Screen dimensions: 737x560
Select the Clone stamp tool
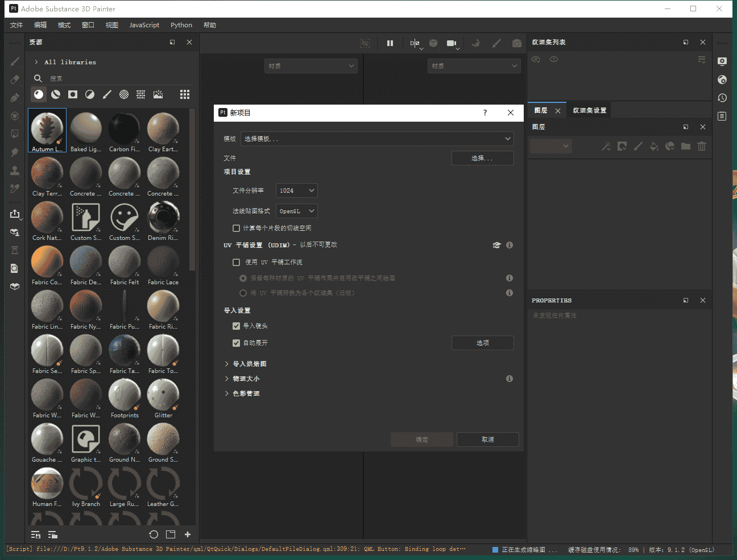15,171
